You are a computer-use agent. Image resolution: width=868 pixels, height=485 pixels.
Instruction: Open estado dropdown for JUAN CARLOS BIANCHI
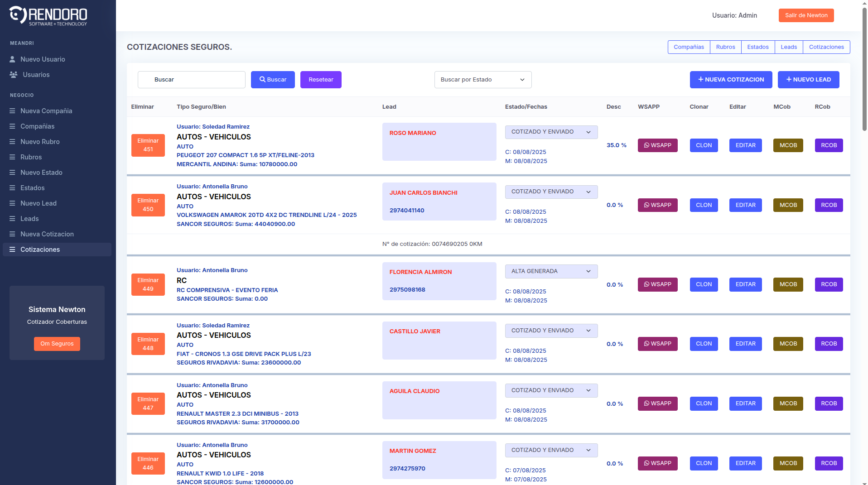point(551,192)
